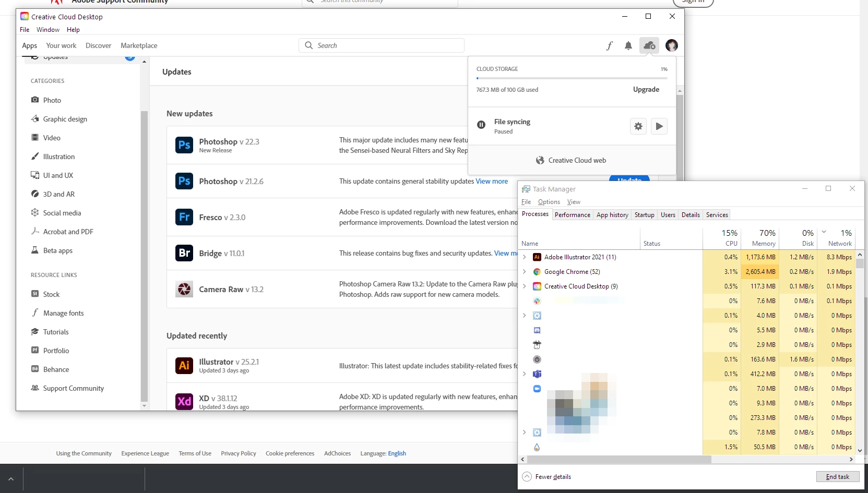Select the Graphic design category
Image resolution: width=868 pixels, height=493 pixels.
tap(59, 119)
